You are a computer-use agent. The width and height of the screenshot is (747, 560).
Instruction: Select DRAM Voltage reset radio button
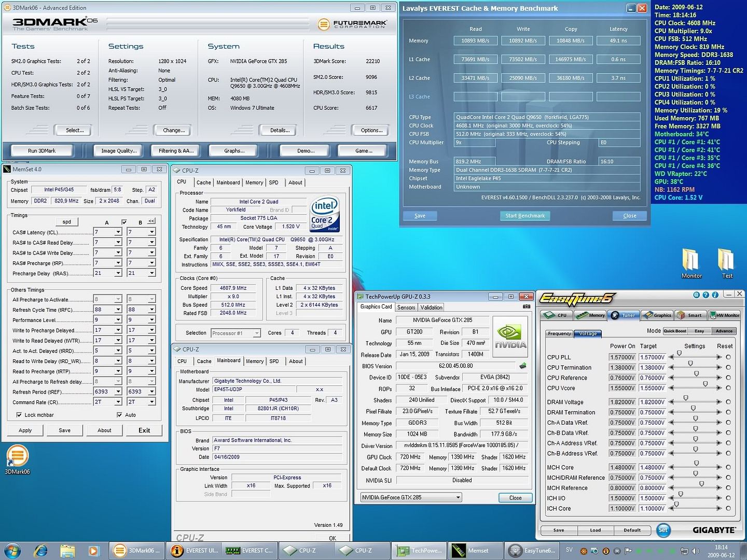pos(728,402)
